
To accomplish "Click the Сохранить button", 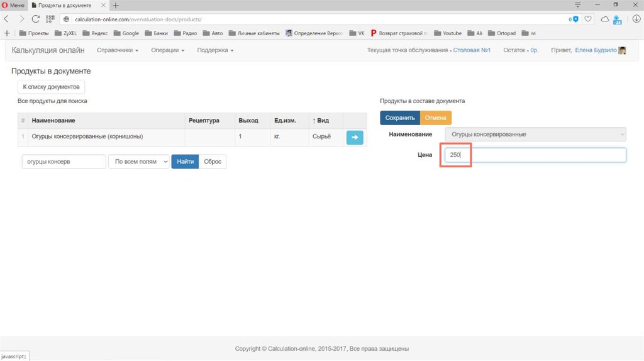I will (x=400, y=118).
